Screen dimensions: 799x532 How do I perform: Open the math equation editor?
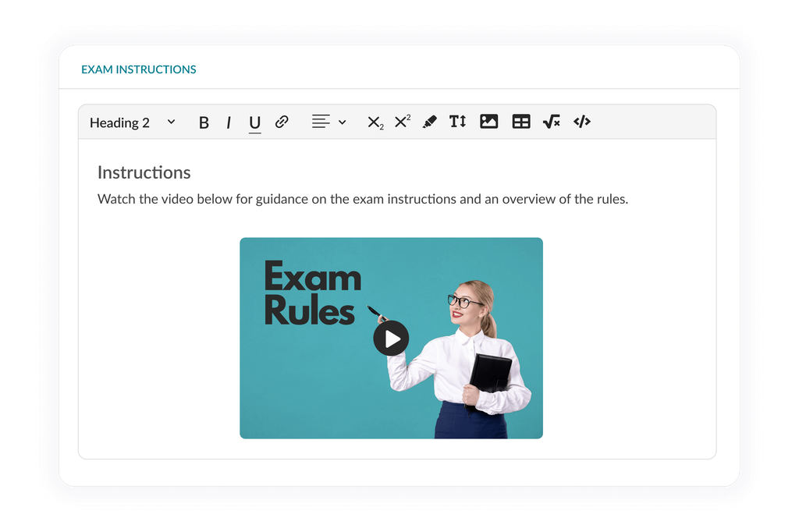pos(551,122)
